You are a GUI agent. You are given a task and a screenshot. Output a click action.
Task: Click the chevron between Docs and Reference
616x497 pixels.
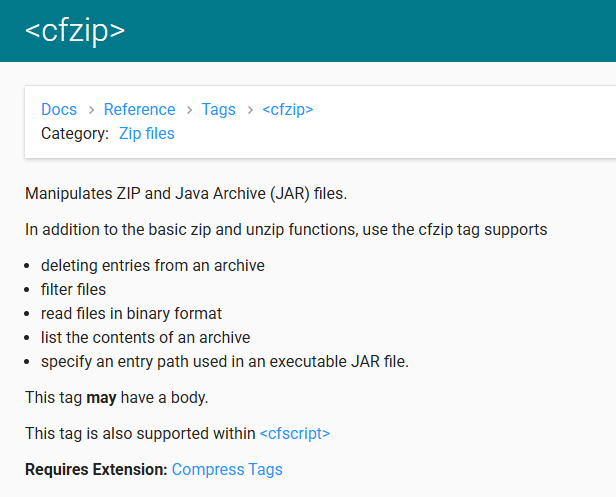pos(91,110)
